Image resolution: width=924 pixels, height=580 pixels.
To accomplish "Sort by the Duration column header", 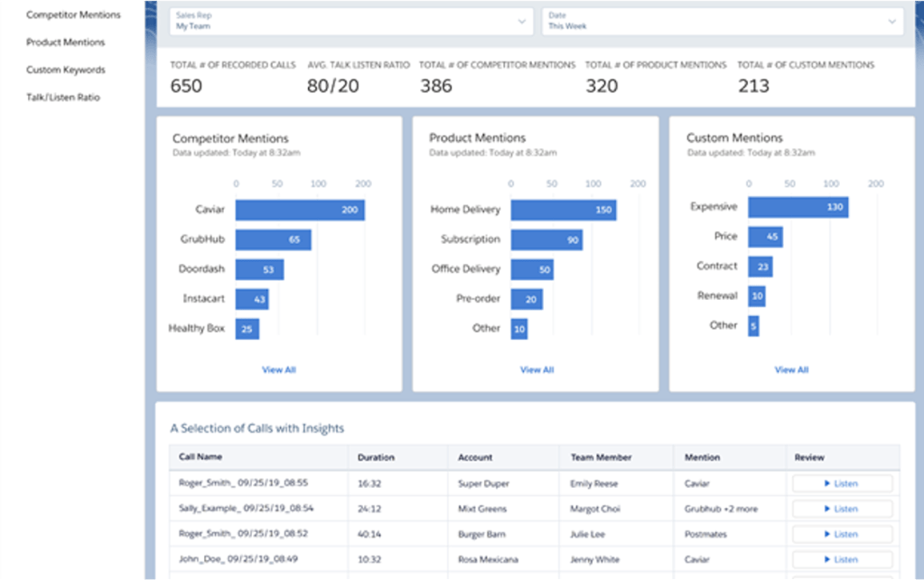I will [x=376, y=457].
